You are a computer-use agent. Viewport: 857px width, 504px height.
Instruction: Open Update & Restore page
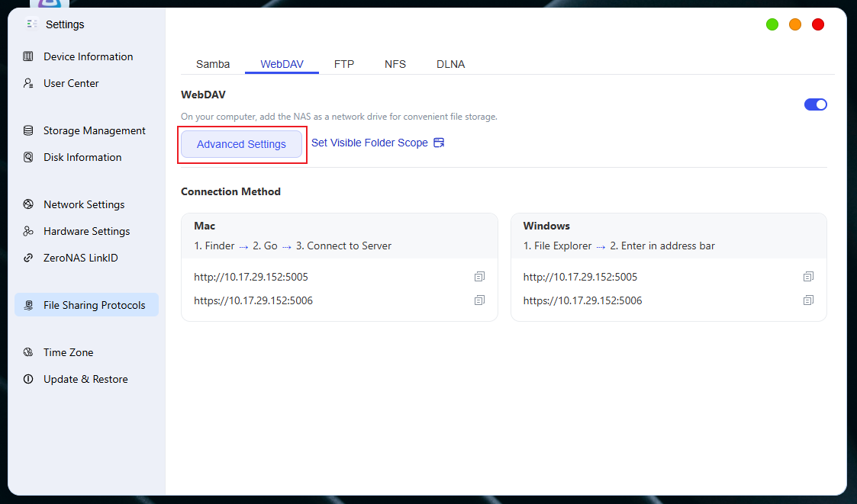[x=87, y=379]
